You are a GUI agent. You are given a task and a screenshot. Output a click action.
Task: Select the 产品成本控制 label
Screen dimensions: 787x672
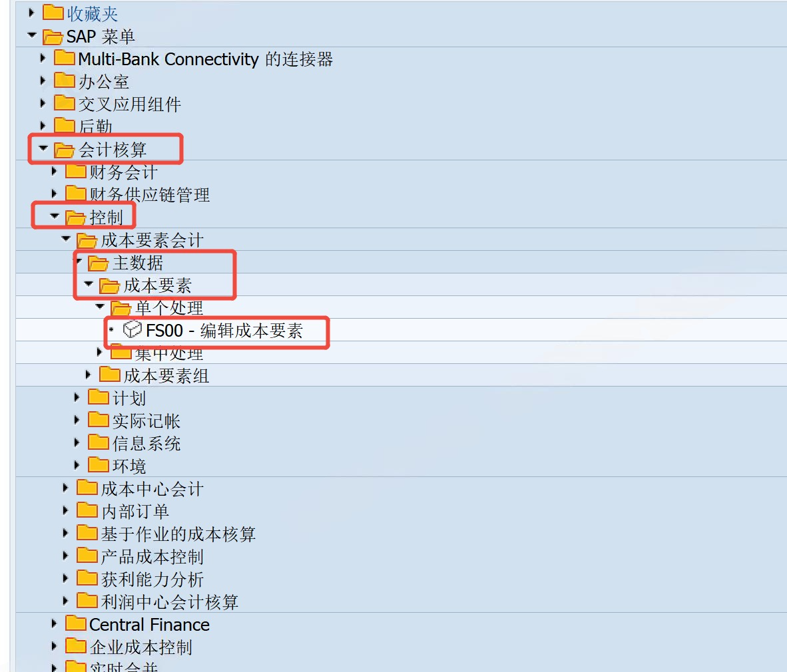click(x=152, y=557)
